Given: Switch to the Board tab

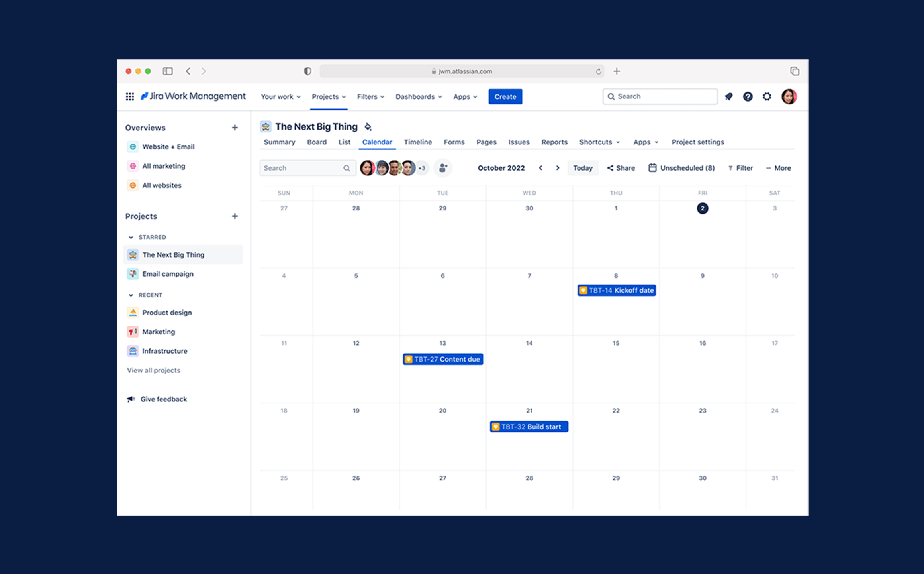Looking at the screenshot, I should pos(317,142).
